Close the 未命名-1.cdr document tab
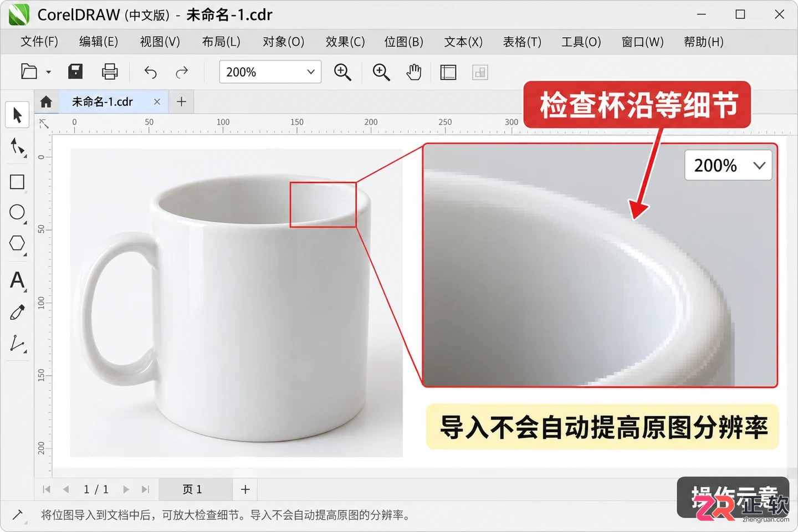Viewport: 798px width, 532px height. pos(157,101)
